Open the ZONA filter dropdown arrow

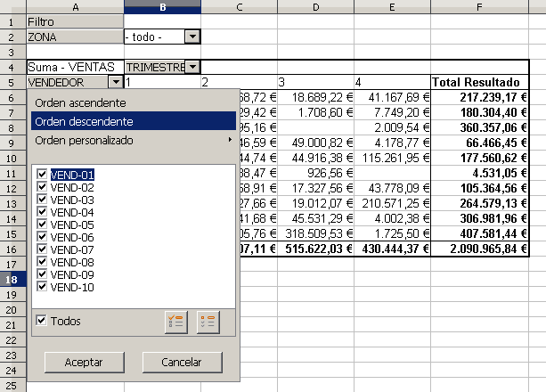[x=192, y=37]
